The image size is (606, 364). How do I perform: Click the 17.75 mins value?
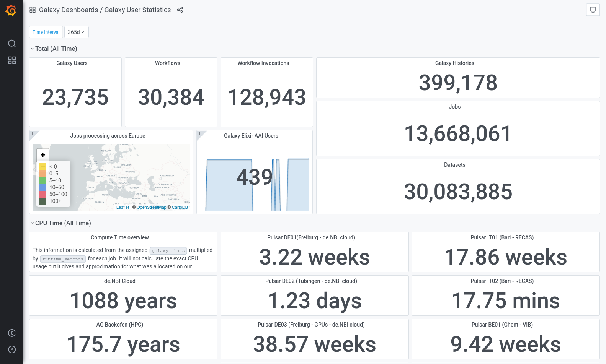pos(506,301)
